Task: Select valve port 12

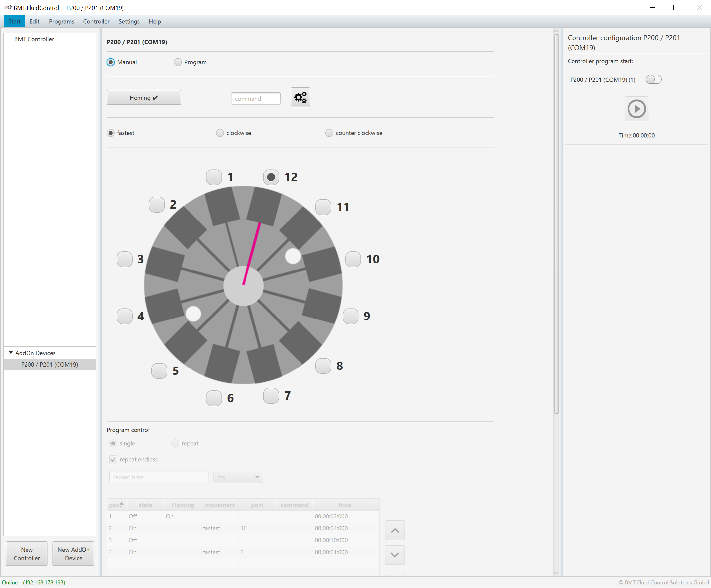Action: [271, 177]
